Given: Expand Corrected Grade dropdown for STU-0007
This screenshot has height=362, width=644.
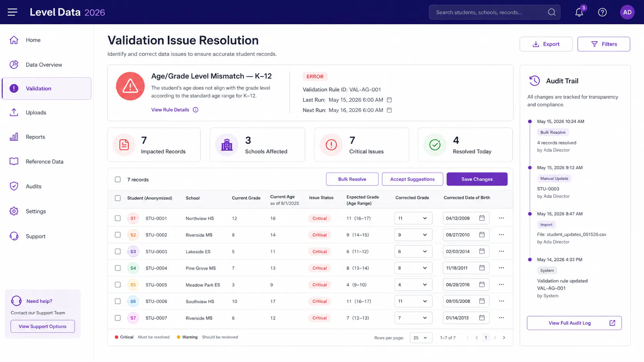Looking at the screenshot, I should (413, 318).
